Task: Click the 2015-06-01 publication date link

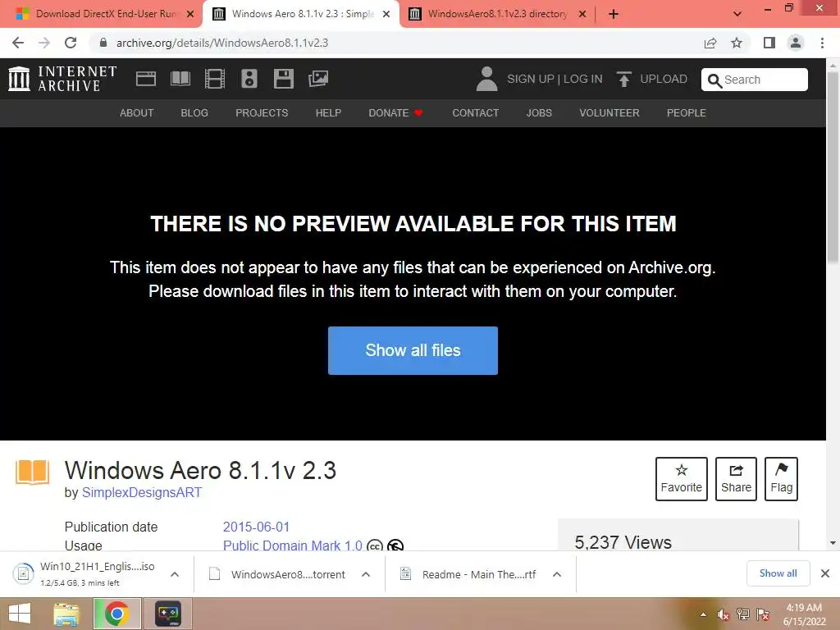Action: (x=256, y=527)
